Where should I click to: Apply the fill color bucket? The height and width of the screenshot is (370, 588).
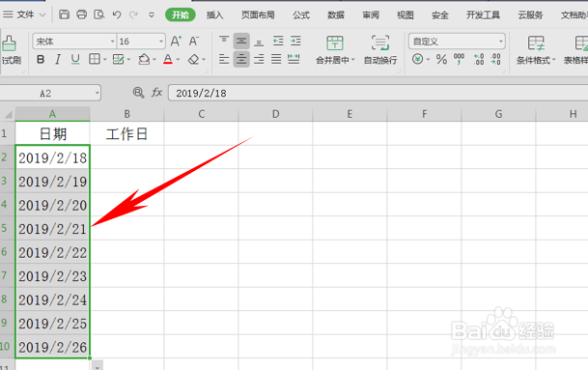tap(144, 59)
